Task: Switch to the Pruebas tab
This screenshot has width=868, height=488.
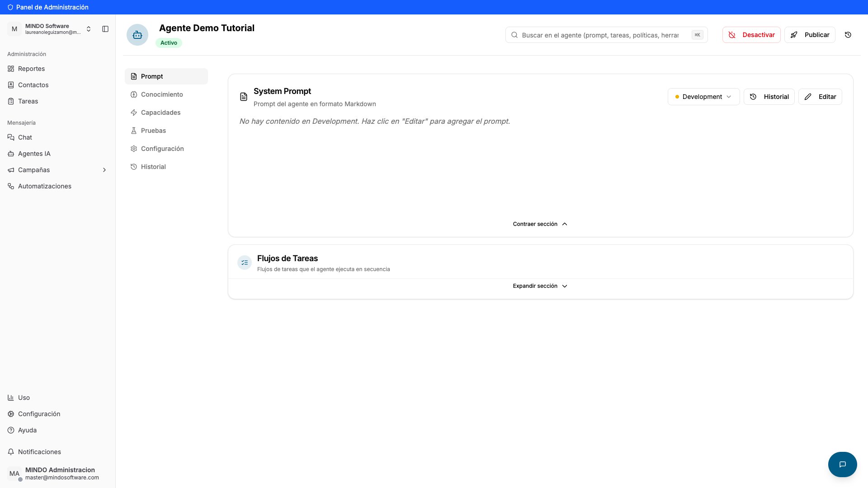Action: point(166,131)
